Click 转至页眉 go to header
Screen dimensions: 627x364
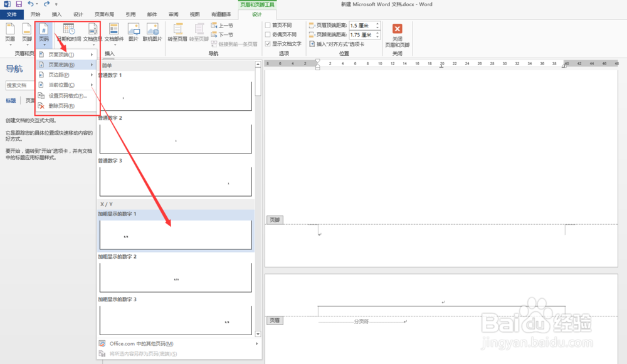point(177,33)
